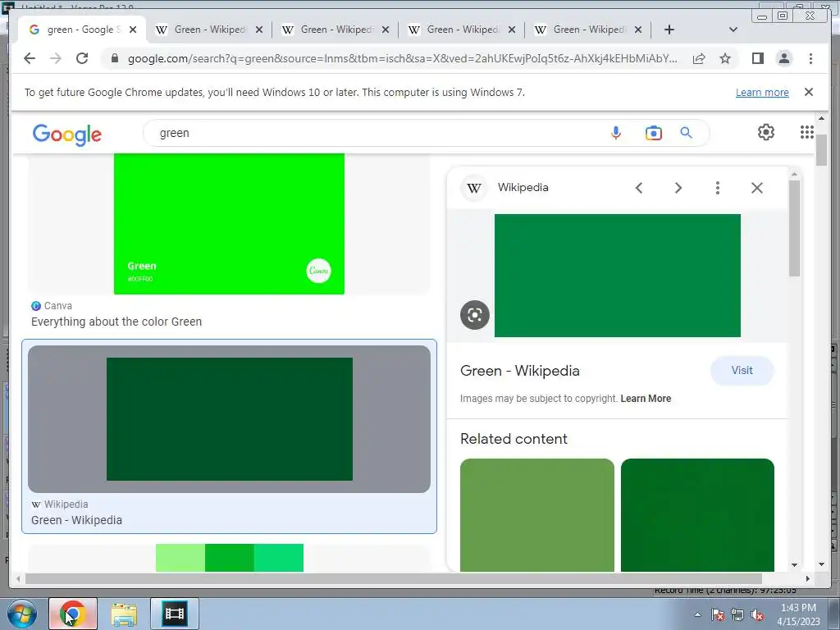Start voice search with microphone
Screen dimensions: 840x630
tap(616, 133)
